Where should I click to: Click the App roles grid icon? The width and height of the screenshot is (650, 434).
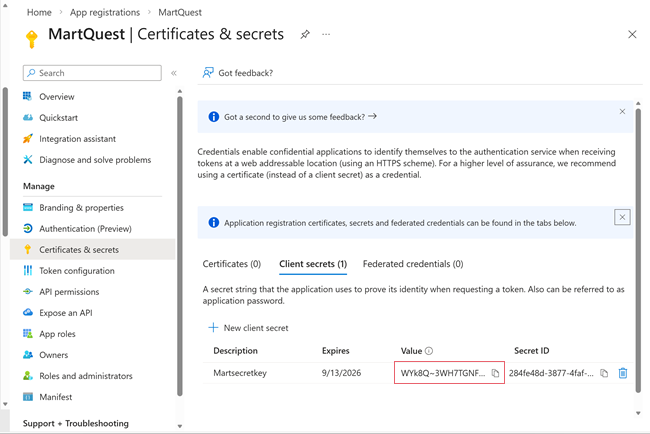[28, 333]
